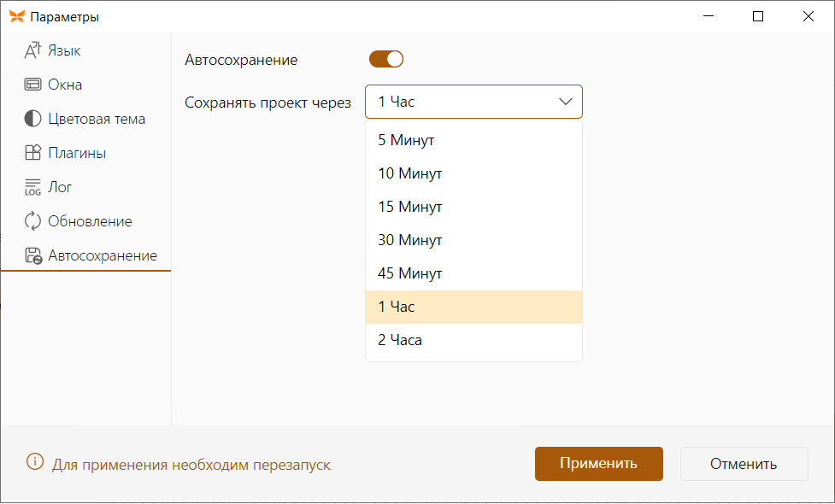Open Плагины via its puzzle icon
This screenshot has height=504, width=835.
[x=32, y=152]
